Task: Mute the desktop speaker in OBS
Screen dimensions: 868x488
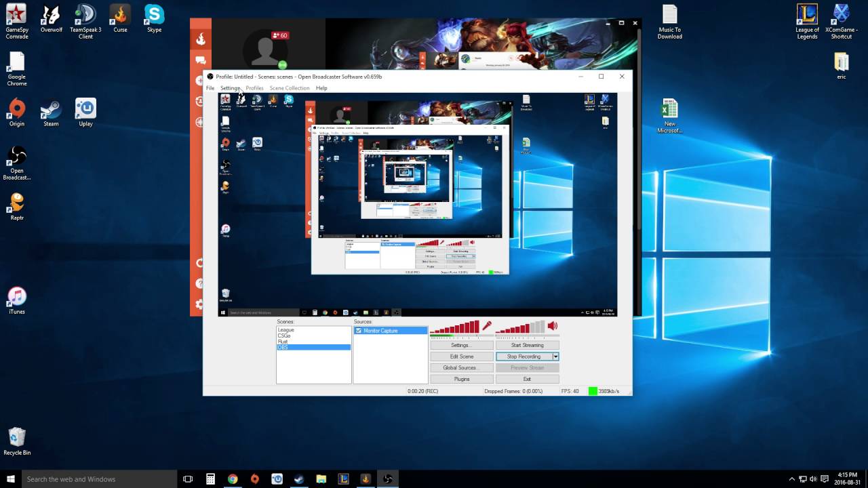Action: pyautogui.click(x=552, y=326)
